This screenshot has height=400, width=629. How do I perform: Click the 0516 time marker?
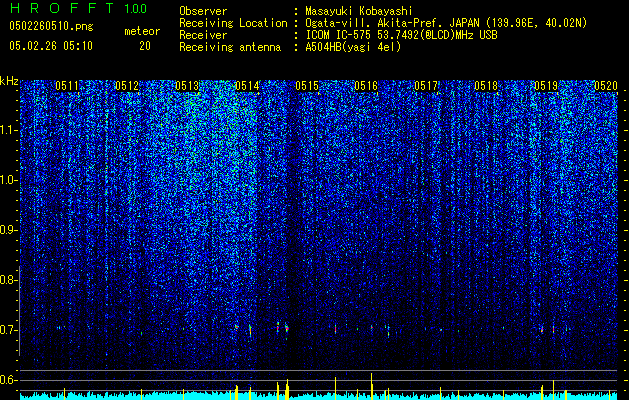tap(366, 86)
